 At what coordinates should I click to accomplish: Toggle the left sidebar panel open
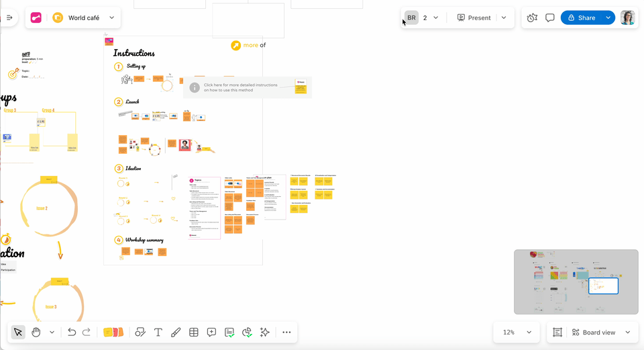(x=9, y=17)
